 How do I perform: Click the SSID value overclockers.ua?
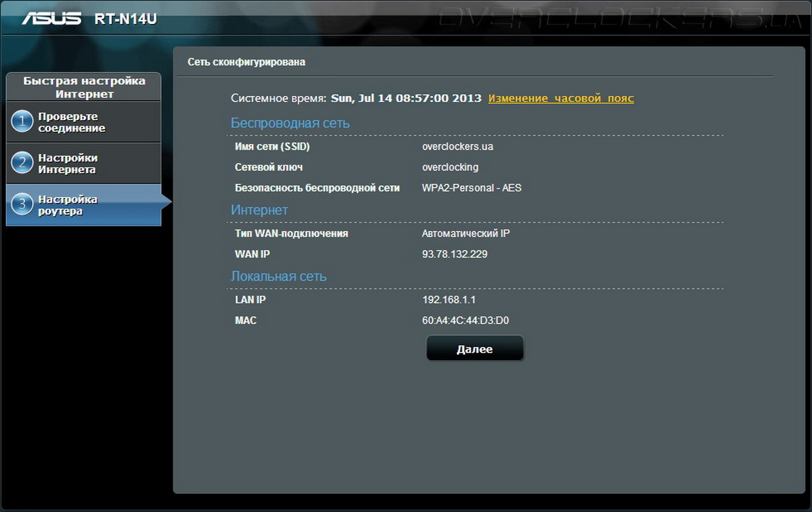[458, 146]
